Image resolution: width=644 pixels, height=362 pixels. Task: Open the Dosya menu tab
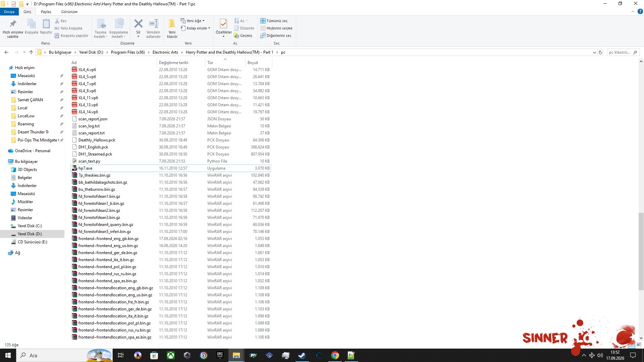point(9,12)
